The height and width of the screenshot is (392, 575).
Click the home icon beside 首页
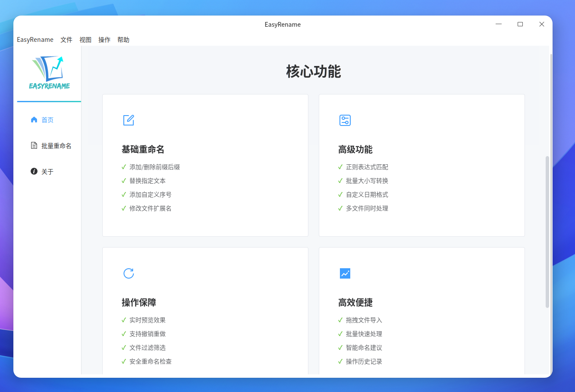click(34, 119)
